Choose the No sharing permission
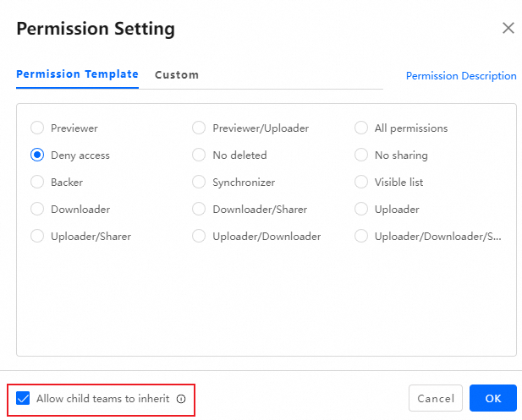The width and height of the screenshot is (522, 420). (x=361, y=155)
